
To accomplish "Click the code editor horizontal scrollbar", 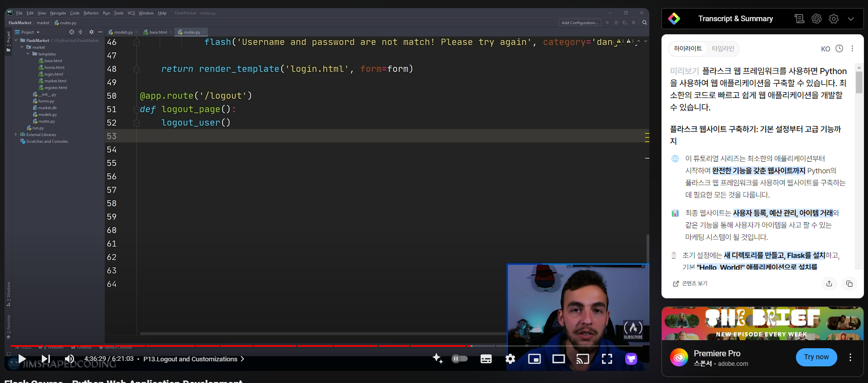I will (x=322, y=334).
